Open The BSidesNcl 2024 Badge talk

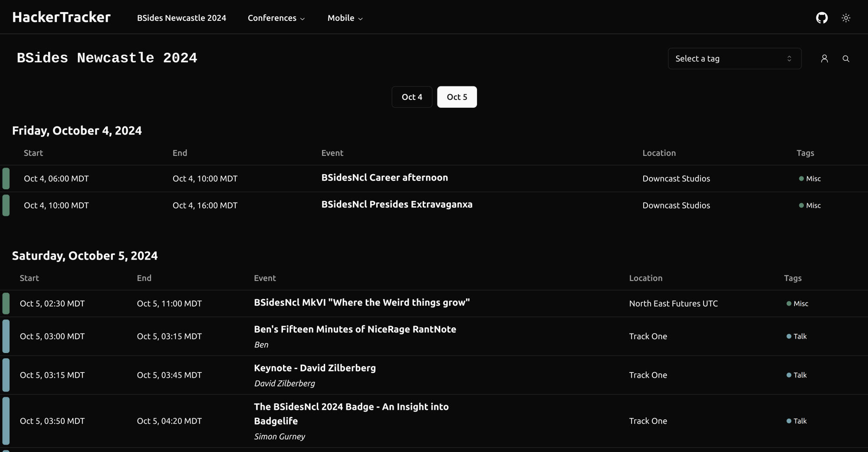pos(352,414)
